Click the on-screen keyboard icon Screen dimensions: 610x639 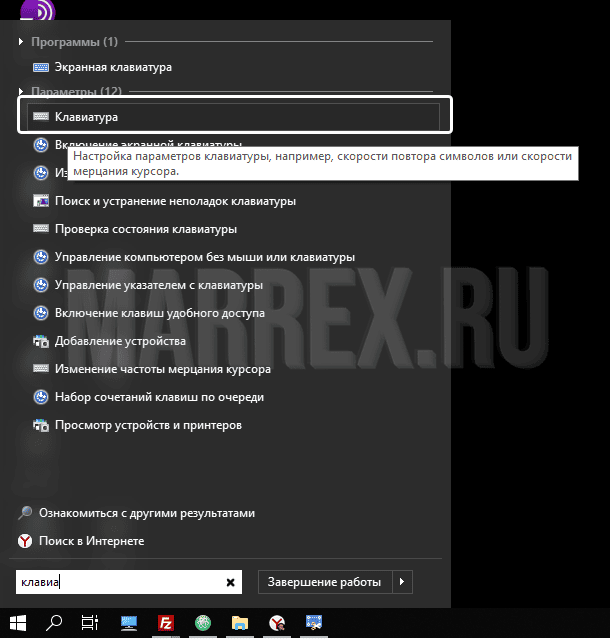(x=41, y=67)
